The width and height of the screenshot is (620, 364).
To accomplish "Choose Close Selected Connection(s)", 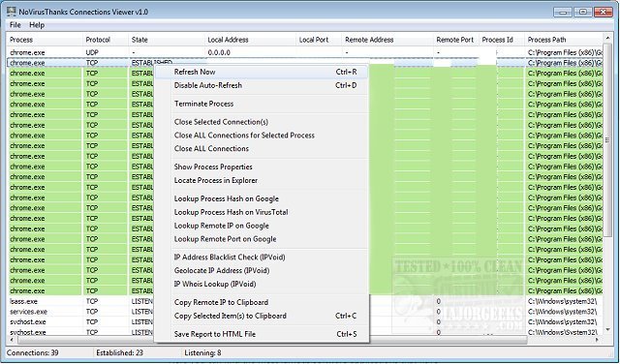I will tap(261, 122).
